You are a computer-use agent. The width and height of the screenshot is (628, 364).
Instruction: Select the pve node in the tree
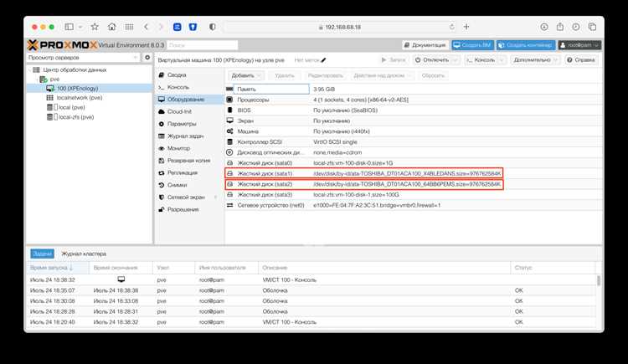pyautogui.click(x=54, y=79)
